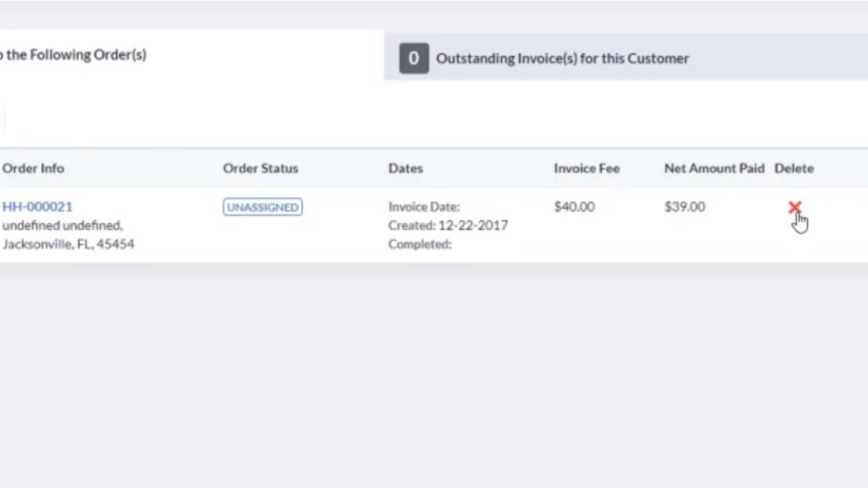Switch to Outstanding Invoice(s) tab
This screenshot has width=868, height=488.
(562, 58)
